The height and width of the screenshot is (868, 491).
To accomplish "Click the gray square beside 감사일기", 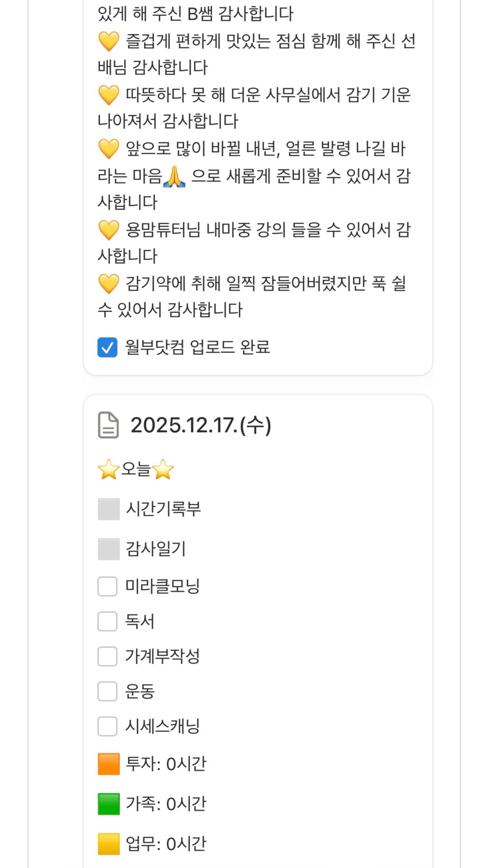I will pyautogui.click(x=109, y=549).
